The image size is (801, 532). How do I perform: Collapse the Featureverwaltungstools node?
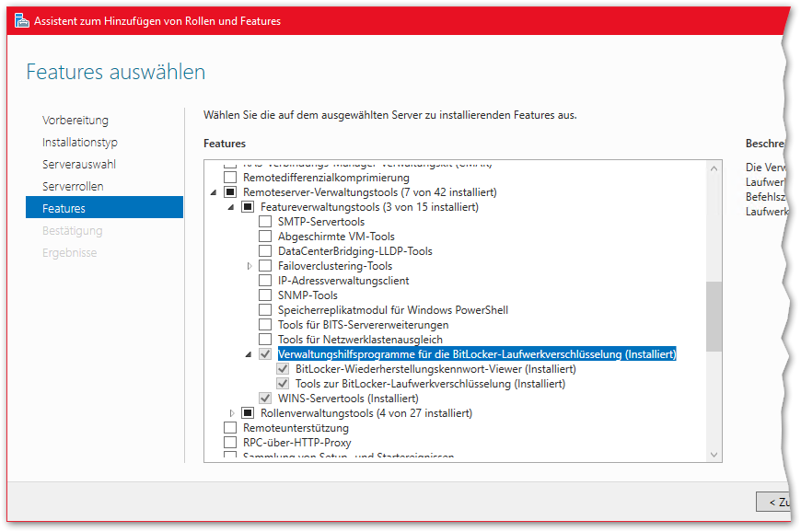pos(232,207)
